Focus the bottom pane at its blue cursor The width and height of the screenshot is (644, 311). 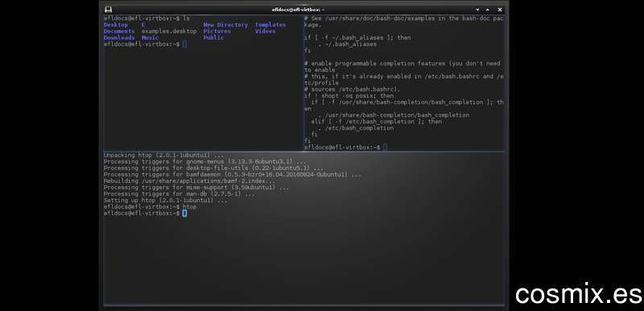pyautogui.click(x=184, y=214)
